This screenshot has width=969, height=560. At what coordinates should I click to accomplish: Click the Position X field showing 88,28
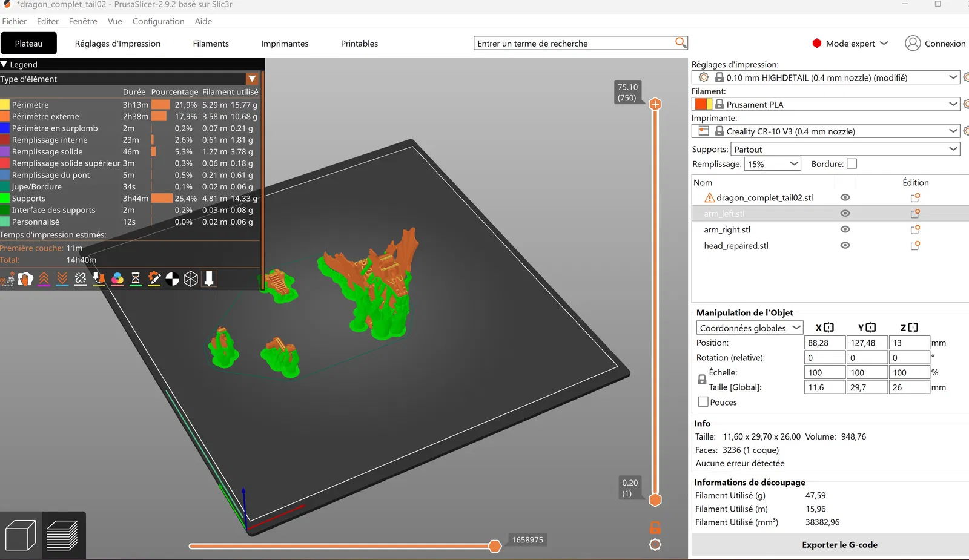coord(825,343)
